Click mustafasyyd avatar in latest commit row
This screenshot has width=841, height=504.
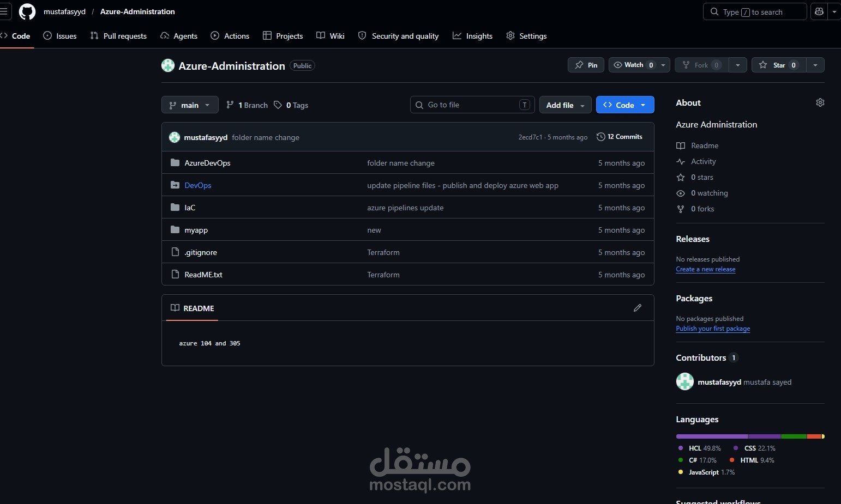[175, 137]
